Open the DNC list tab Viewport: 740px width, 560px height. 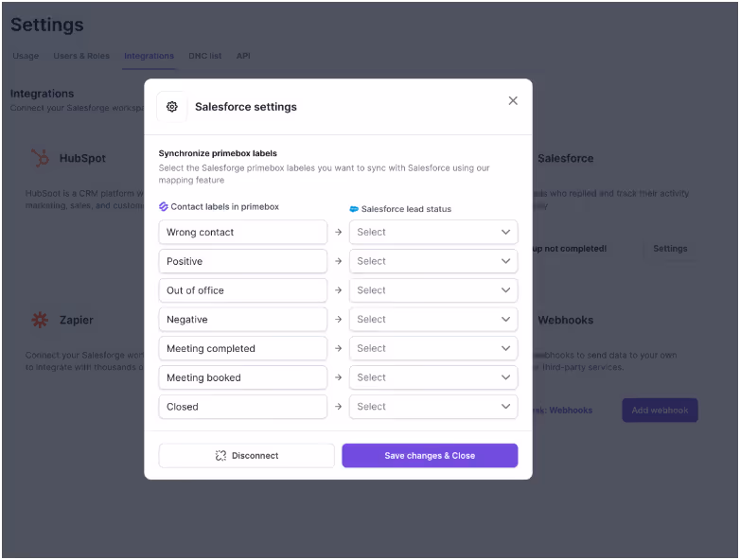click(x=204, y=56)
